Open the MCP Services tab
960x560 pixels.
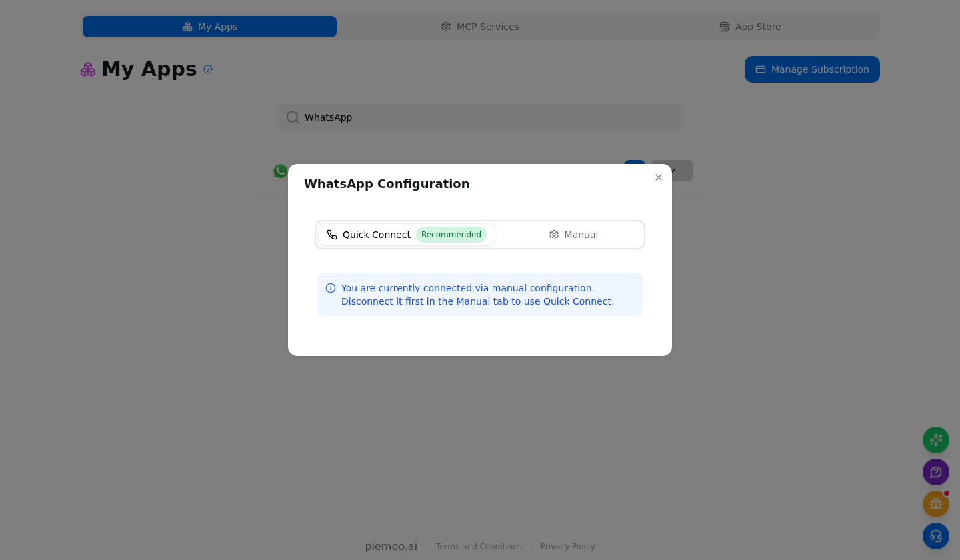tap(480, 27)
